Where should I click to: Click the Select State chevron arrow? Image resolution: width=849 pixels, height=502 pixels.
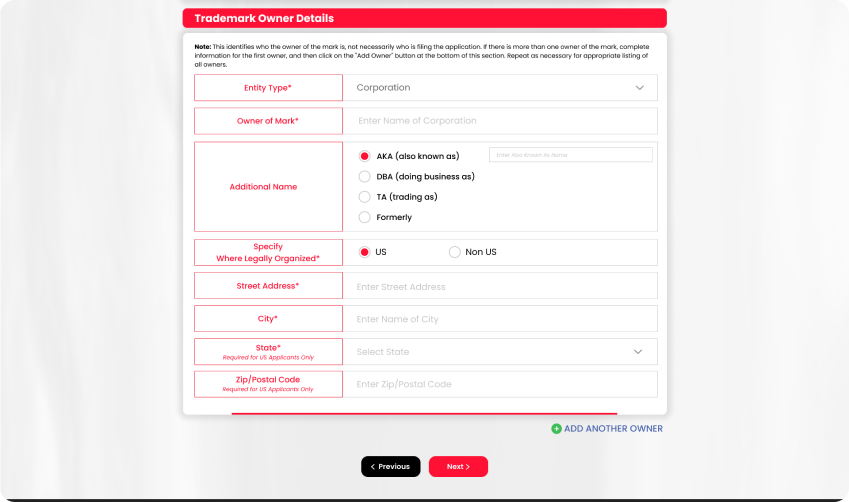(x=638, y=352)
